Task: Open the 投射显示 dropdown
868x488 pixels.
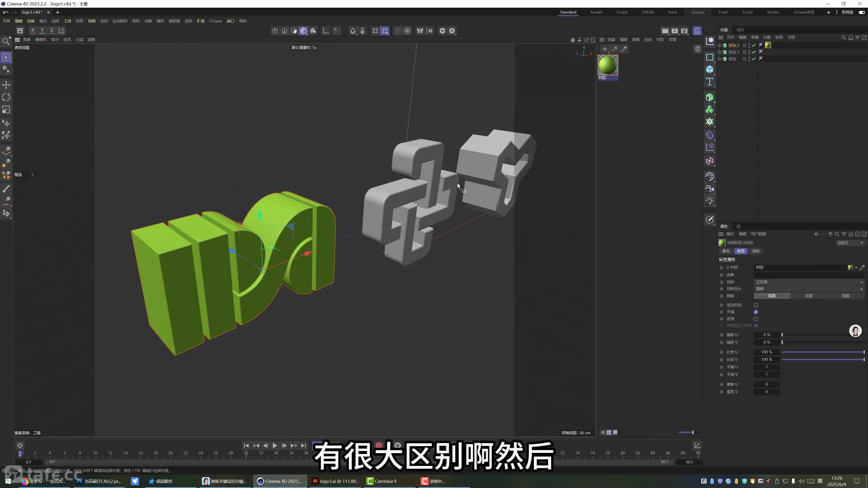Action: pos(808,289)
